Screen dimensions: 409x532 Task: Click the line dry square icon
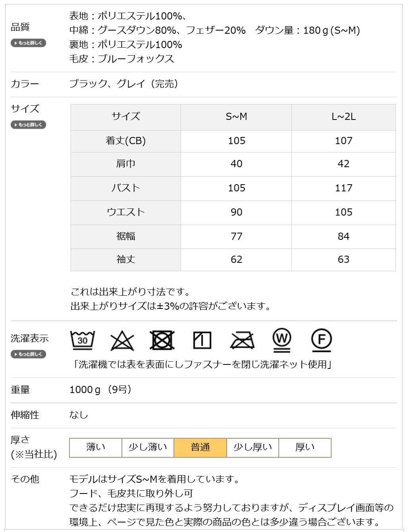click(202, 340)
